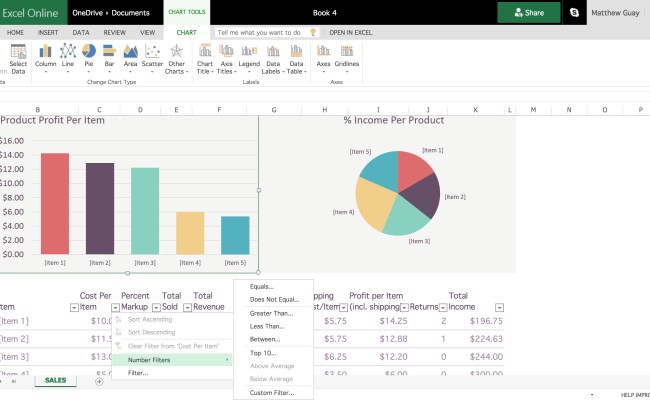This screenshot has width=650, height=400.
Task: Select Less Than... filter
Action: (x=273, y=326)
